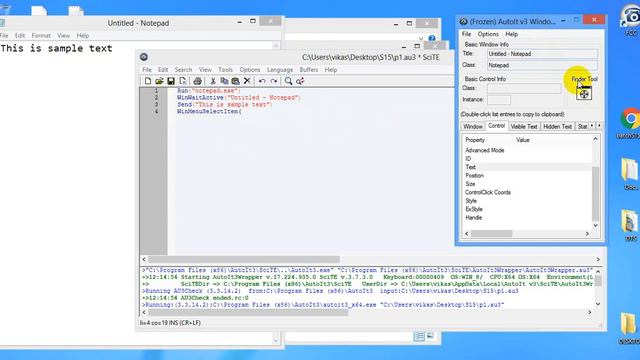Click the Paste icon in SciTE toolbar
The width and height of the screenshot is (640, 360).
click(x=236, y=81)
